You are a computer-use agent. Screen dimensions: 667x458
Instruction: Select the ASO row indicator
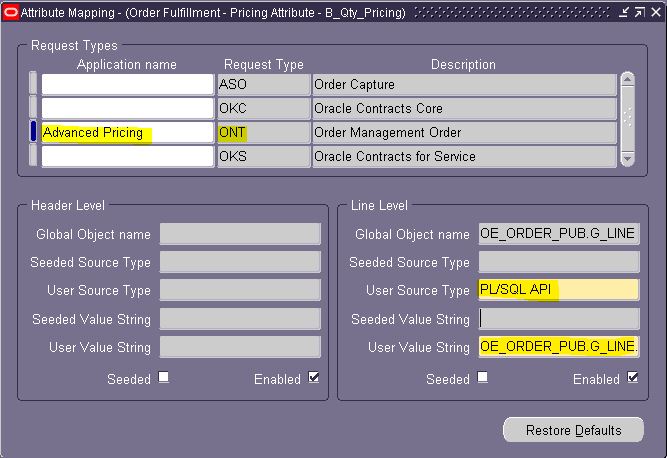click(33, 84)
